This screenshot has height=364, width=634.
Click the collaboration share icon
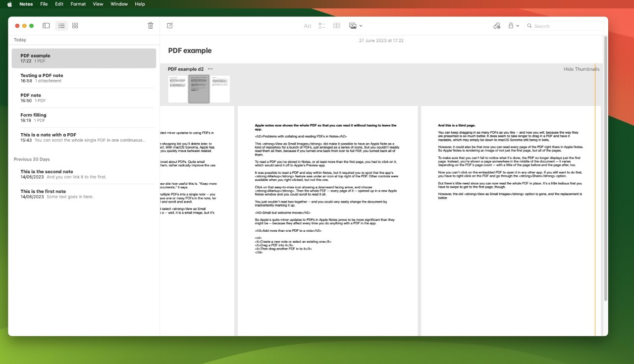click(x=497, y=25)
